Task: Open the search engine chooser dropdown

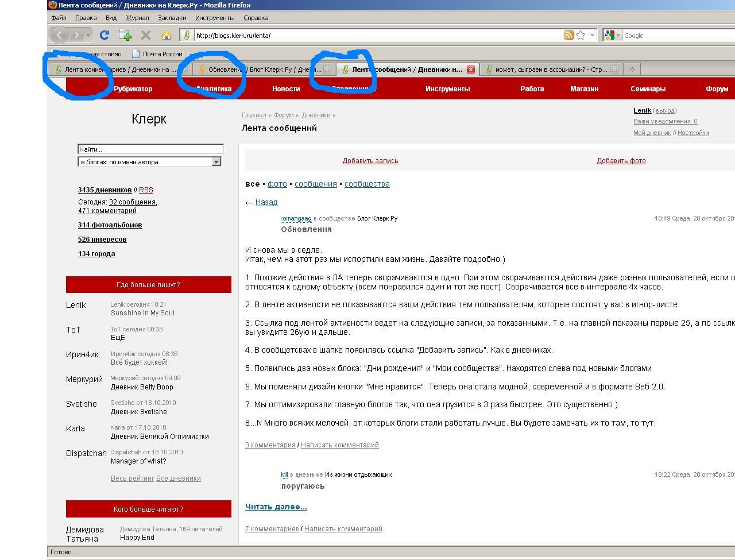Action: [x=618, y=35]
